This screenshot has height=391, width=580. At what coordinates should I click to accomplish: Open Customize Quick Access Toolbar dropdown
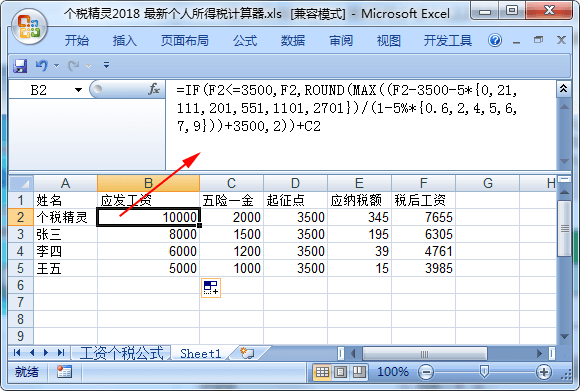pyautogui.click(x=107, y=65)
